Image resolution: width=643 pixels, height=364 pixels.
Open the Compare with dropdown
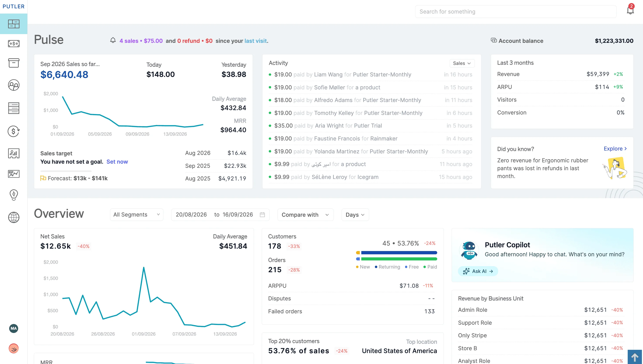click(x=305, y=215)
